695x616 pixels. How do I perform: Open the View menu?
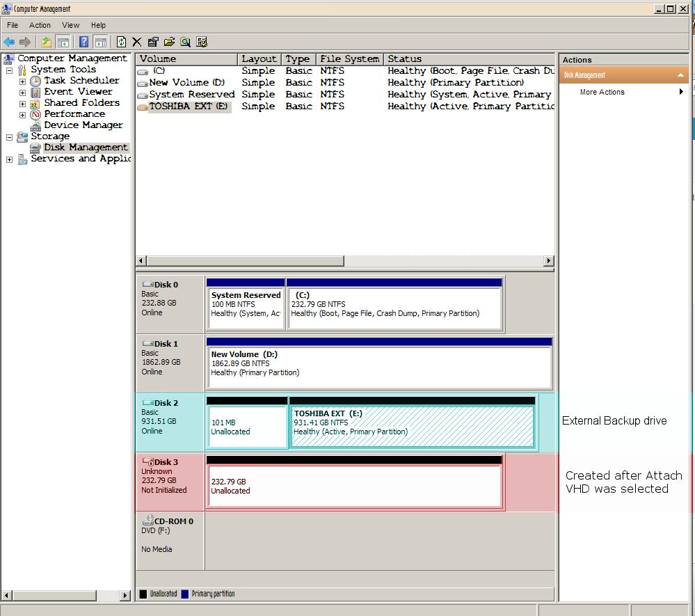tap(70, 25)
